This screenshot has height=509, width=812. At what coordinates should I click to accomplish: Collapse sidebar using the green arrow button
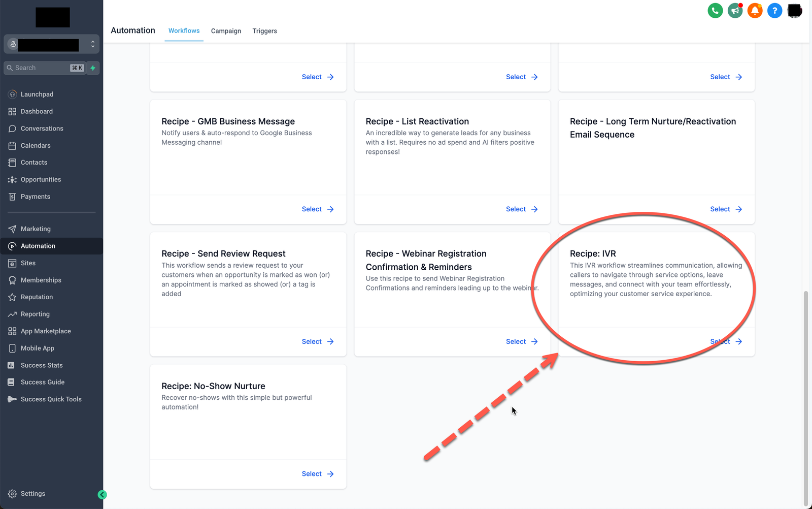pyautogui.click(x=102, y=495)
